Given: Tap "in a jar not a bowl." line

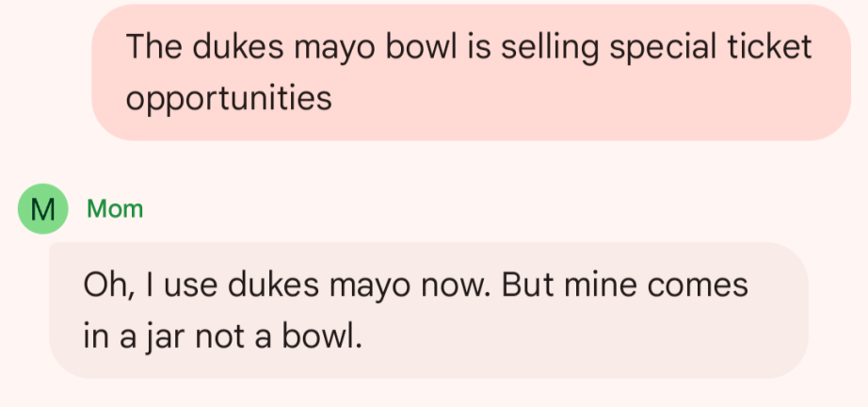Looking at the screenshot, I should coord(223,336).
